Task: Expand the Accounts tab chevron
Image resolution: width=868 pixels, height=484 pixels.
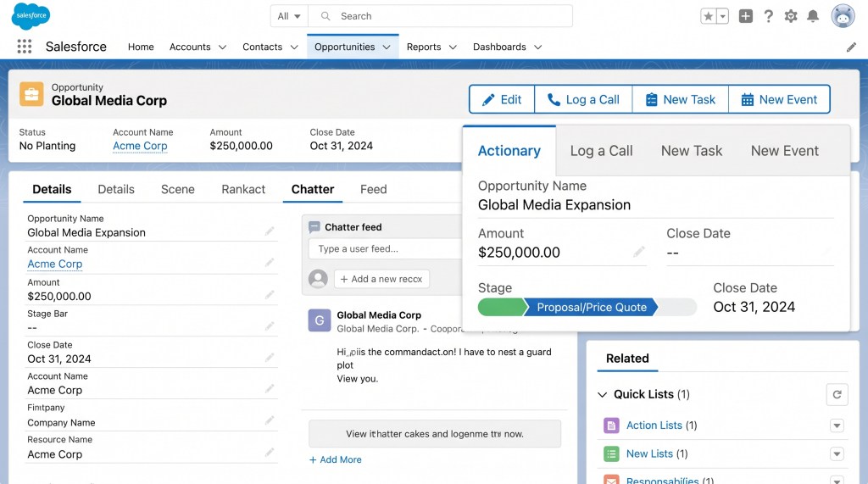Action: click(223, 47)
